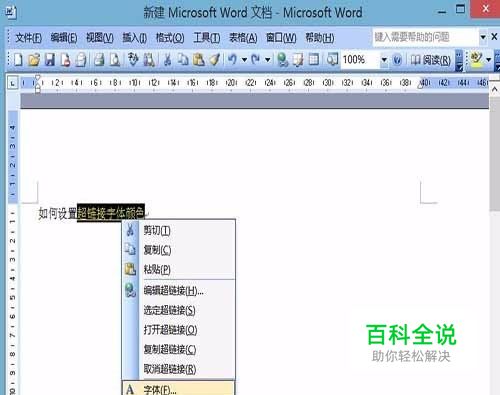
Task: Choose 剪切(T) in the context menu
Action: 179,230
